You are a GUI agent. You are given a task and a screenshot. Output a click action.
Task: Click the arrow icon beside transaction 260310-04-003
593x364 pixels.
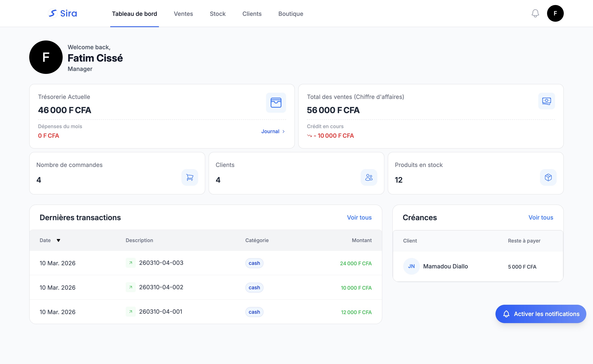pyautogui.click(x=131, y=263)
